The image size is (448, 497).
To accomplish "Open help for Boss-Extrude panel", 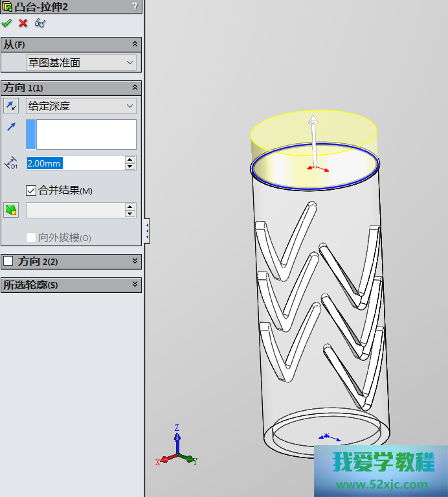I will point(135,6).
